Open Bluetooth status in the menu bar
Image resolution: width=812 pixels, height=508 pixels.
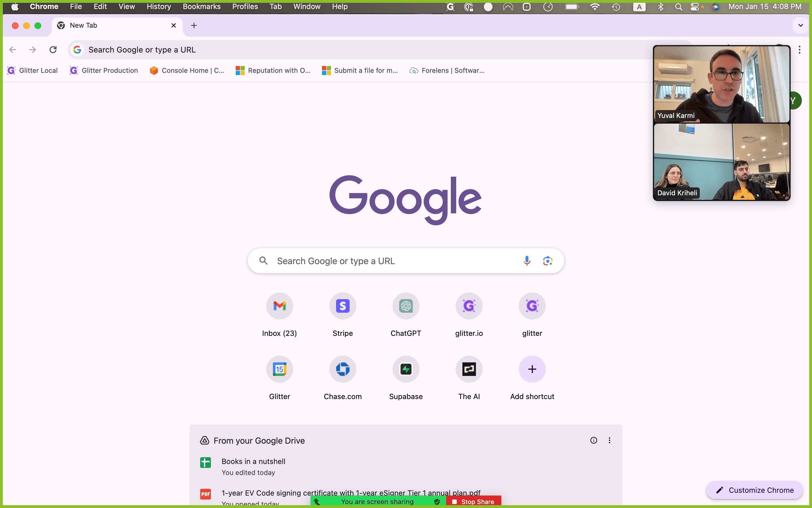[661, 7]
